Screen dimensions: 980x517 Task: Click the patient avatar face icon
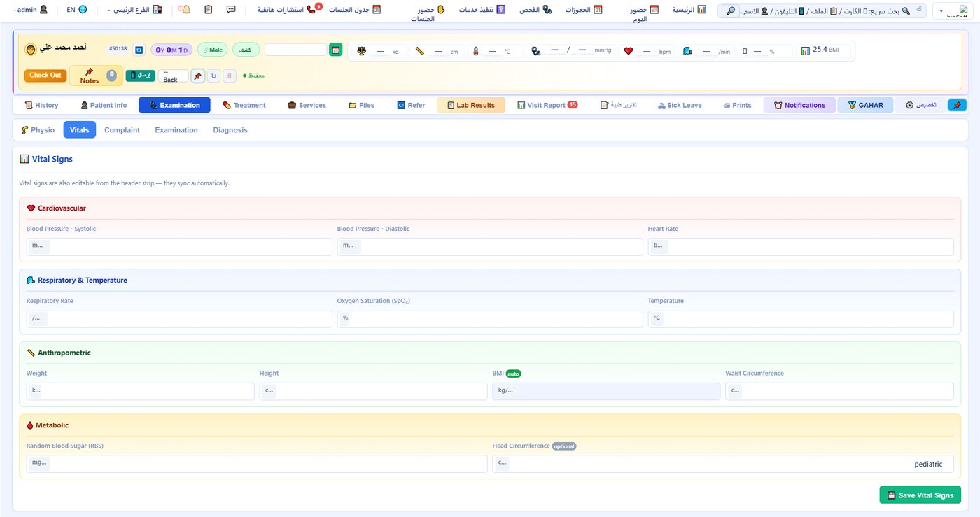[x=31, y=50]
